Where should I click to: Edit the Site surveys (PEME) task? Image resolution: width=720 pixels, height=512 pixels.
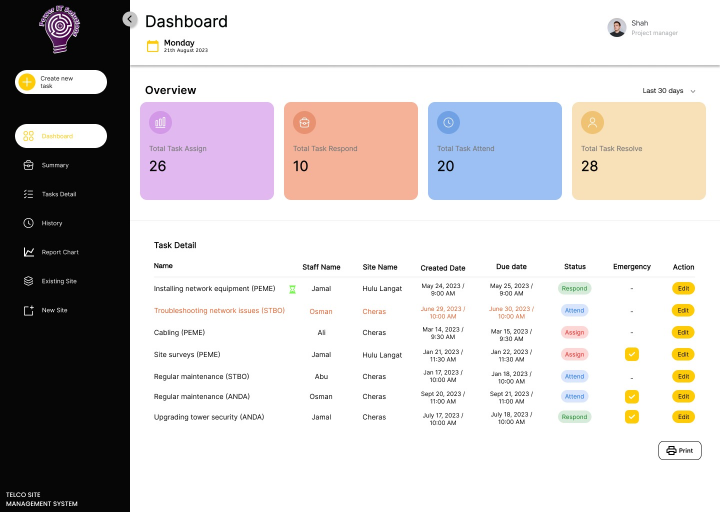pos(683,354)
